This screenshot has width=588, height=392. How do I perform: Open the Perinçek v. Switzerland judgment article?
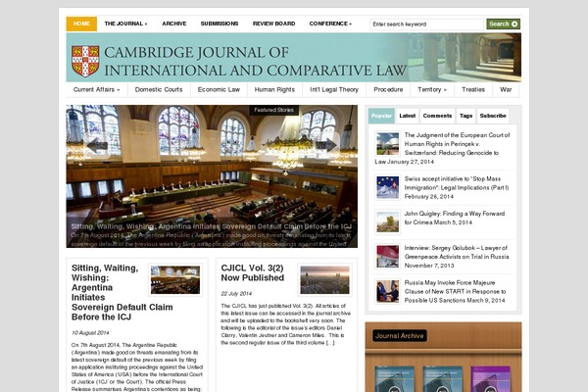pos(443,148)
